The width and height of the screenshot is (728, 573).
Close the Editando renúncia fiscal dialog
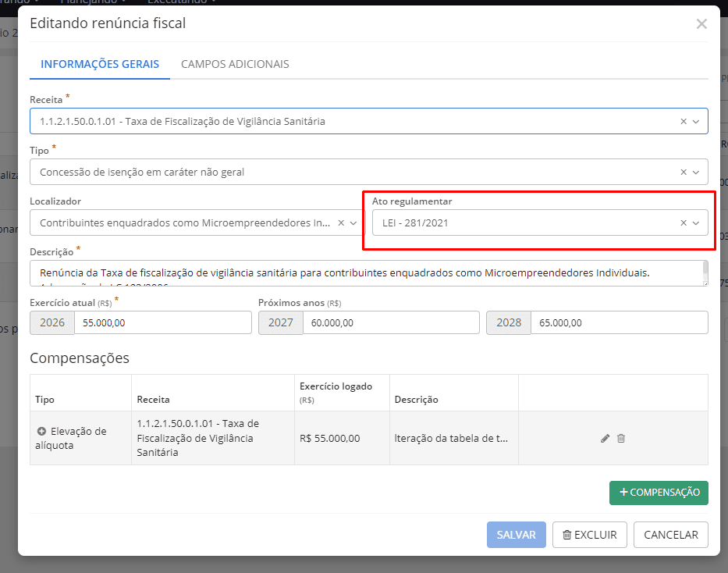pos(701,23)
